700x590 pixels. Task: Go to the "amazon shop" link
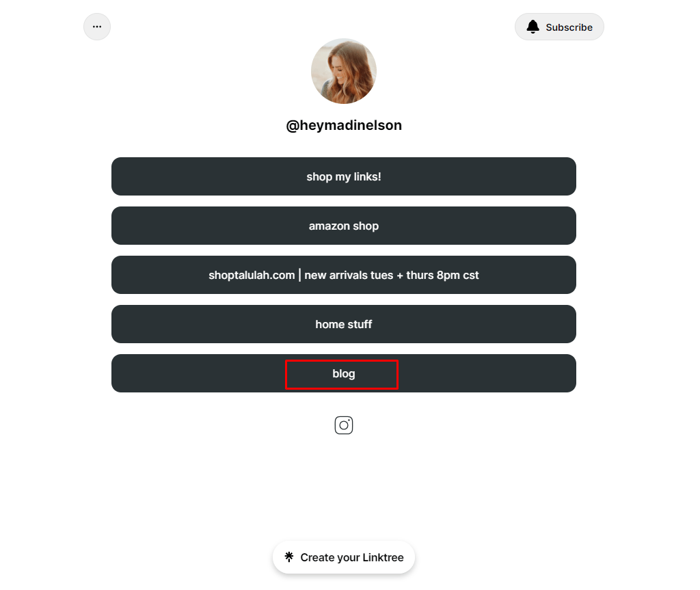tap(344, 226)
